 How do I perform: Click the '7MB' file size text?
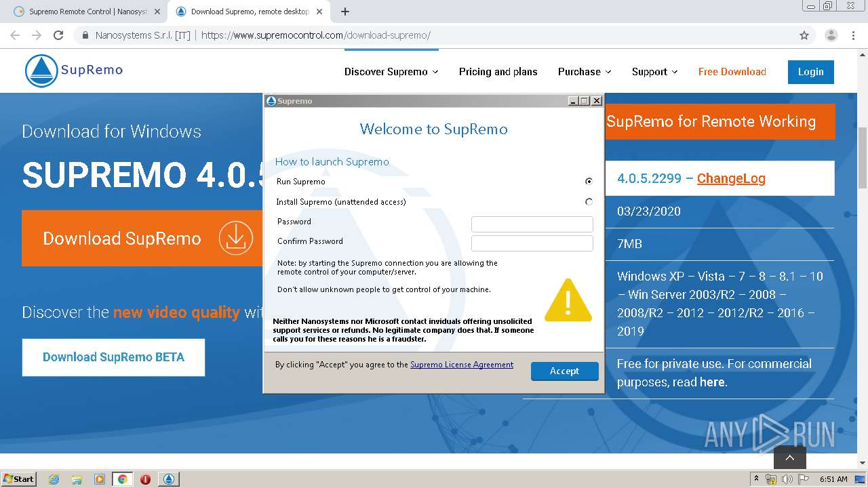point(629,243)
